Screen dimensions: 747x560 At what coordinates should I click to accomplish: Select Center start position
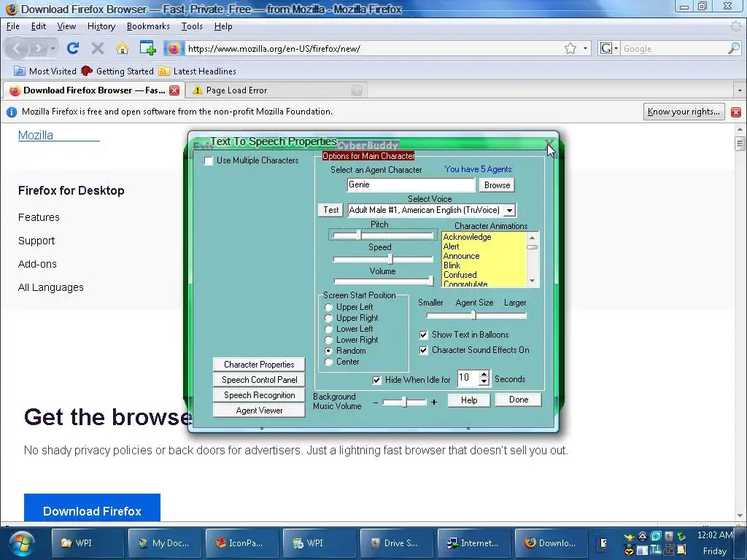click(x=328, y=362)
